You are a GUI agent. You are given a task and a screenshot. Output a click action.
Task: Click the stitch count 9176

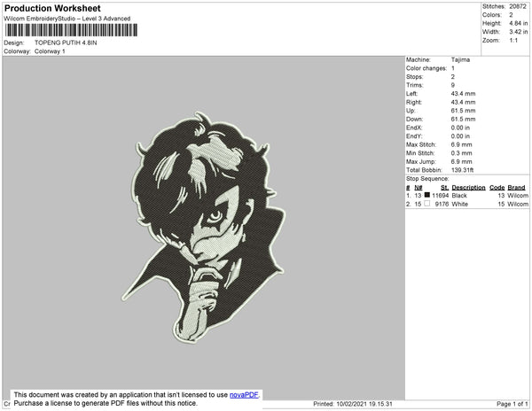coord(442,204)
